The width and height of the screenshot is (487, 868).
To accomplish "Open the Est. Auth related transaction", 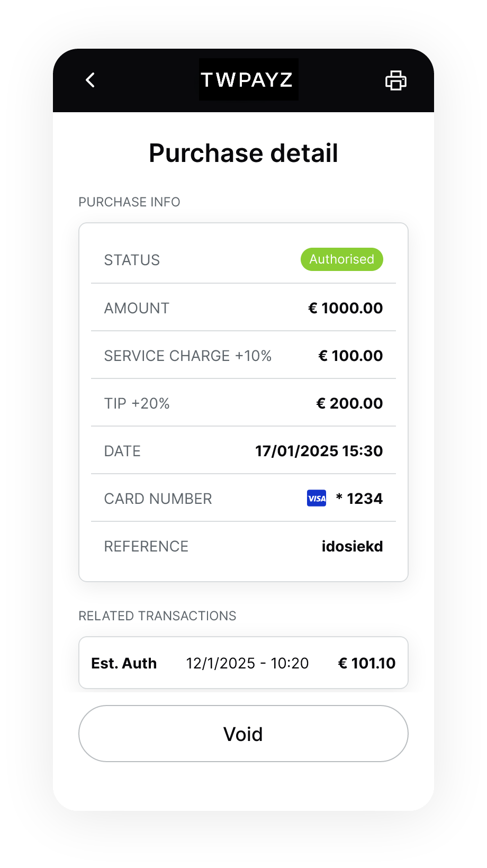I will click(243, 663).
